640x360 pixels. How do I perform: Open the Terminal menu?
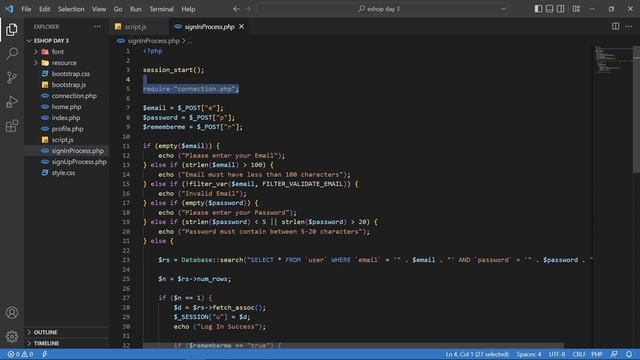click(161, 9)
